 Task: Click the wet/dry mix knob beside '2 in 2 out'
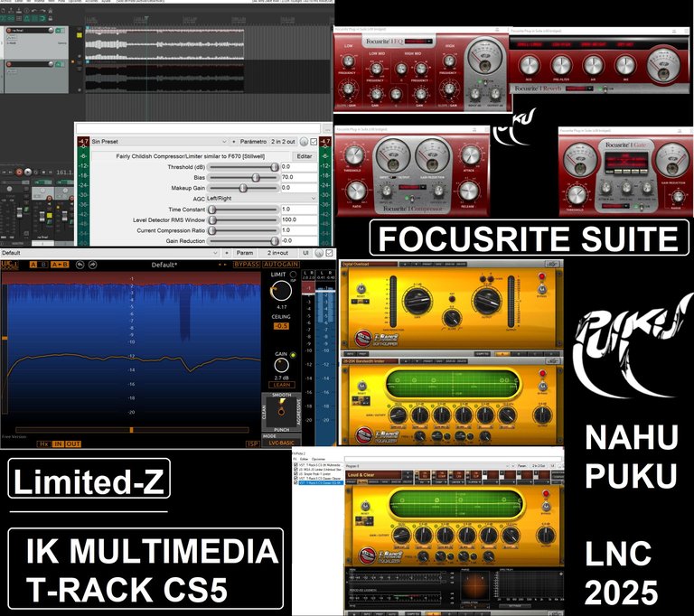pyautogui.click(x=304, y=142)
